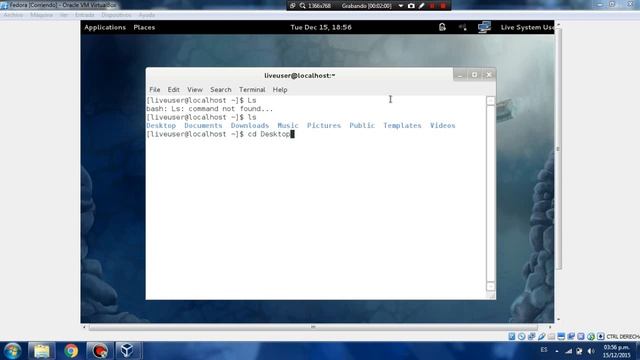
Task: Click the recorder link icon
Action: [292, 6]
